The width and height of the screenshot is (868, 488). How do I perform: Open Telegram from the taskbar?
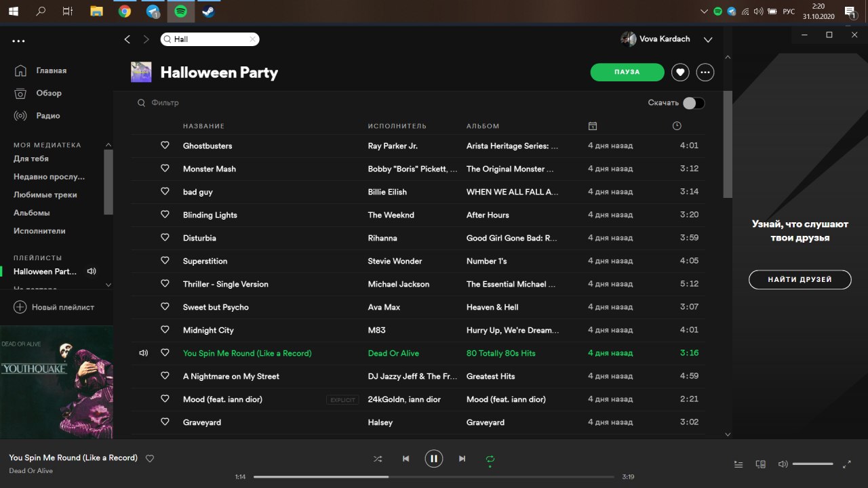coord(153,11)
